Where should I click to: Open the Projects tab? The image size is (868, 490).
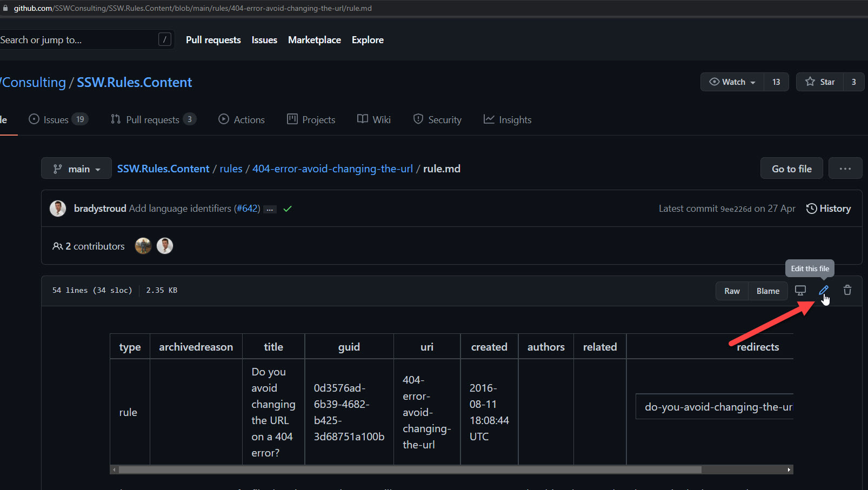pyautogui.click(x=311, y=119)
